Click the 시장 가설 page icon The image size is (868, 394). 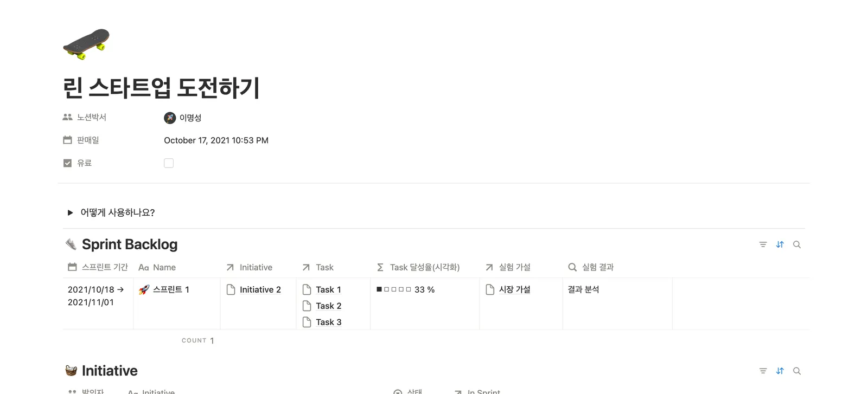click(x=490, y=289)
